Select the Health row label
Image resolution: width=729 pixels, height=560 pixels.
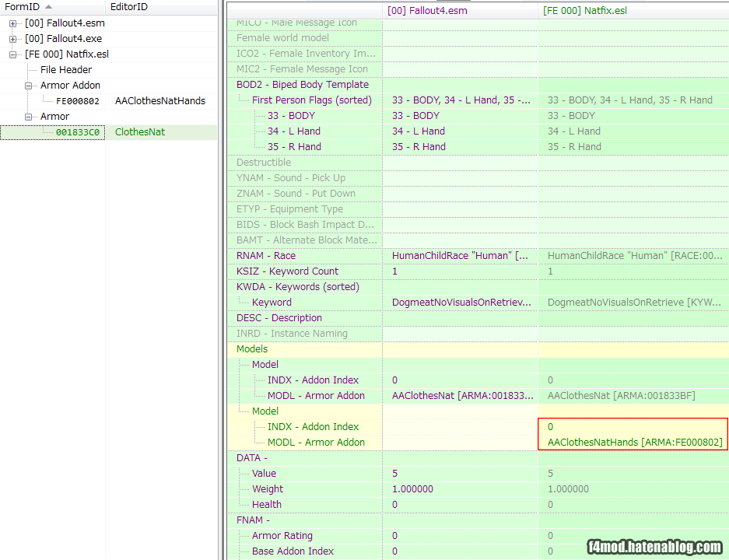click(x=266, y=505)
